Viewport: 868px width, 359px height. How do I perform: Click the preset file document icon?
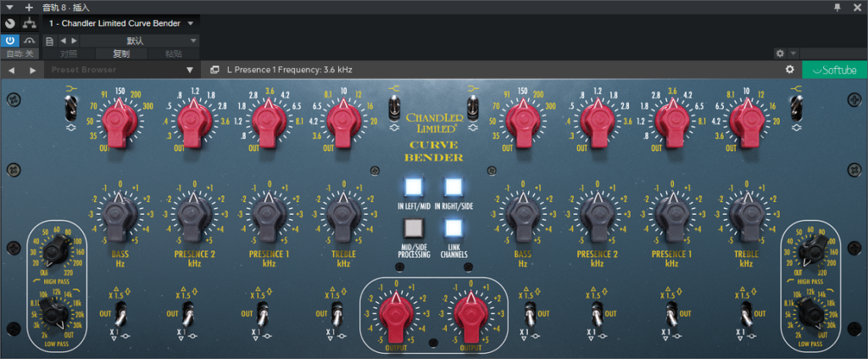49,41
